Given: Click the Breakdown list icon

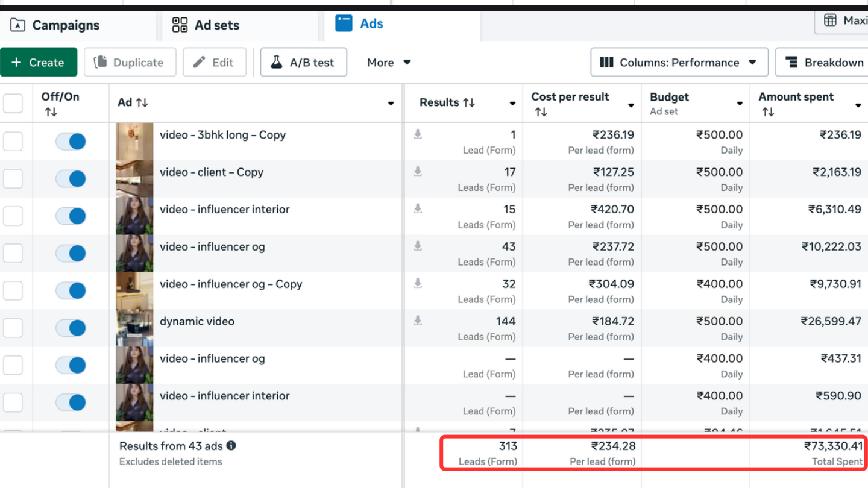Looking at the screenshot, I should click(x=793, y=63).
